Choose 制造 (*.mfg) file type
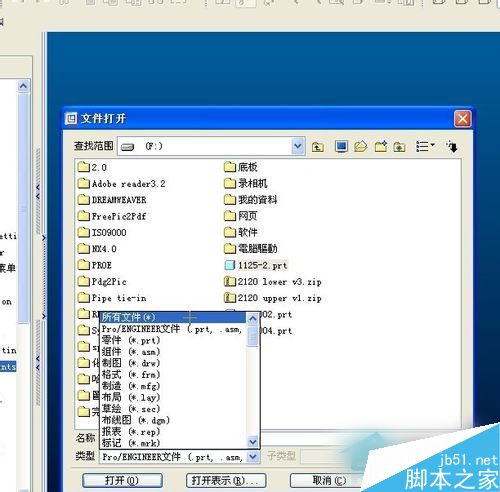Screen dimensions: 500x492 [173, 386]
